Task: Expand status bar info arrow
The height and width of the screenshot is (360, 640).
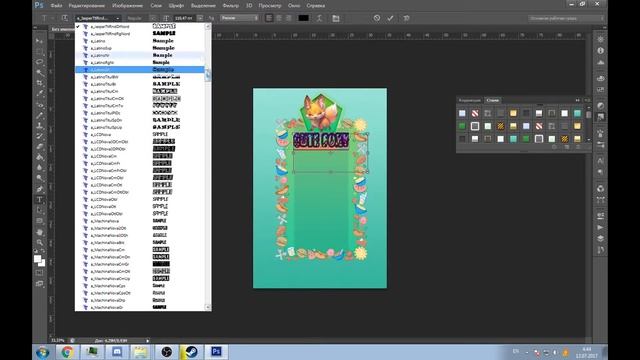Action: 147,340
